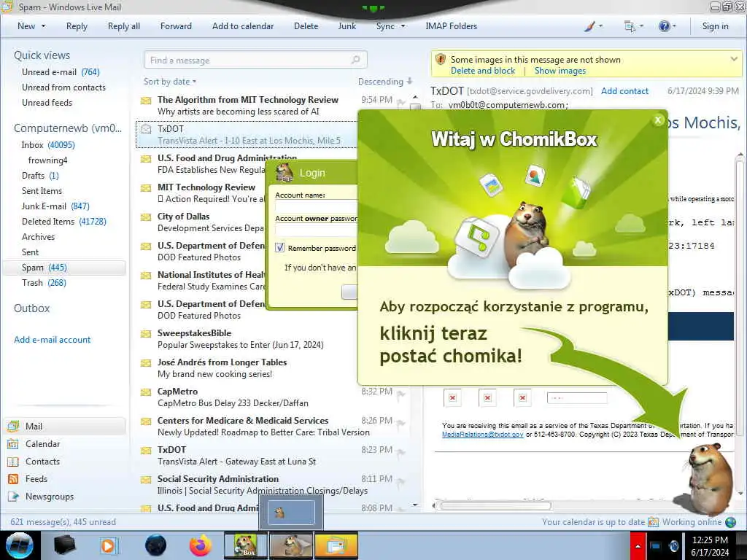
Task: Select the Archives folder
Action: pos(38,237)
